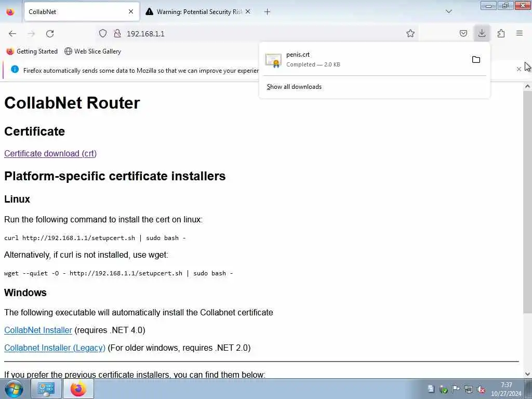Switch to the Potential Security Risk tab

click(198, 12)
